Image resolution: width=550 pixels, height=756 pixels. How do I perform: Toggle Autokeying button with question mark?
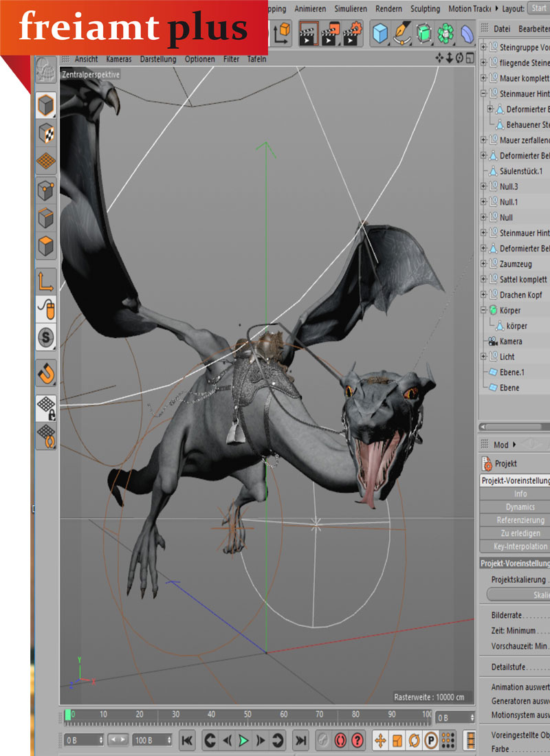click(x=357, y=740)
